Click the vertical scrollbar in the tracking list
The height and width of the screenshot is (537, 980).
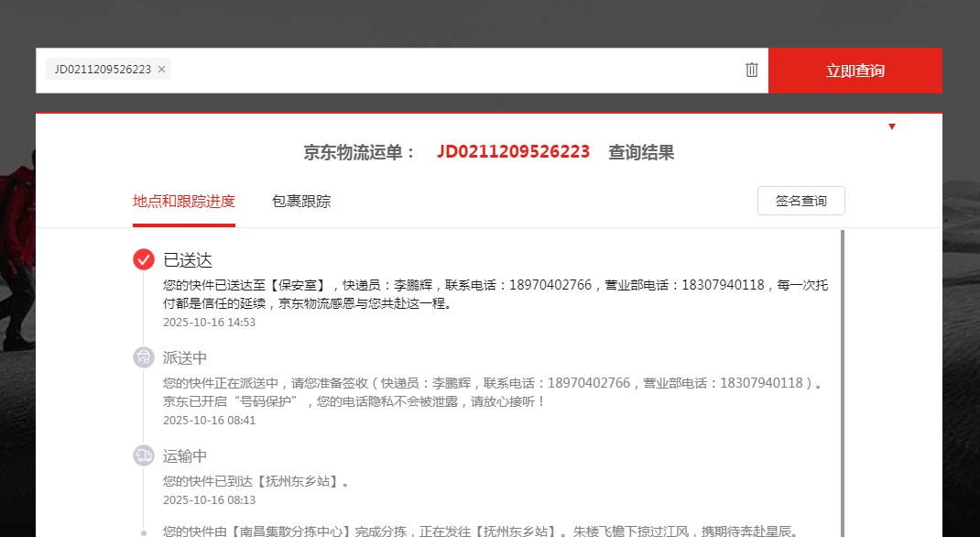843,367
